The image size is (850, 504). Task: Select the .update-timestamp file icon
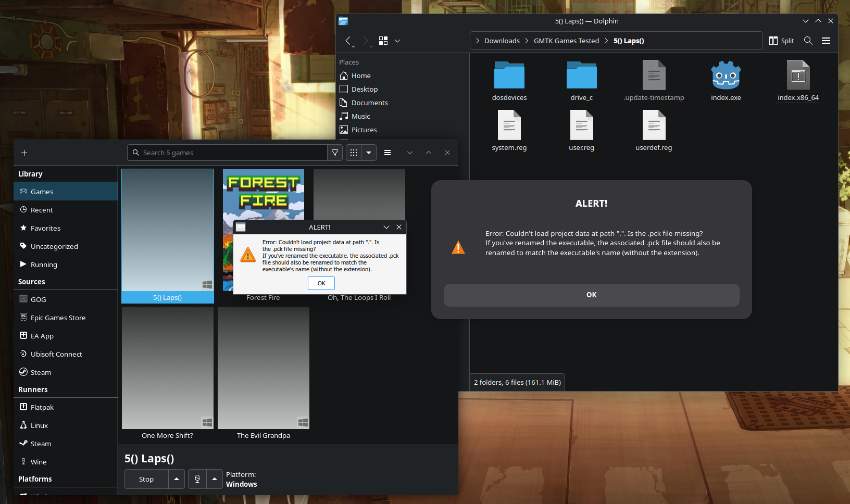654,75
